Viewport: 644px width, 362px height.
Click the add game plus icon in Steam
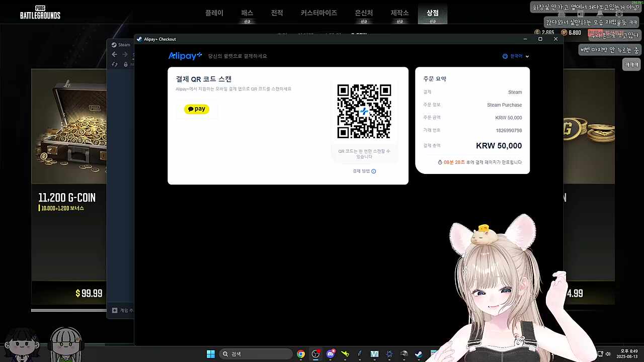click(x=115, y=311)
